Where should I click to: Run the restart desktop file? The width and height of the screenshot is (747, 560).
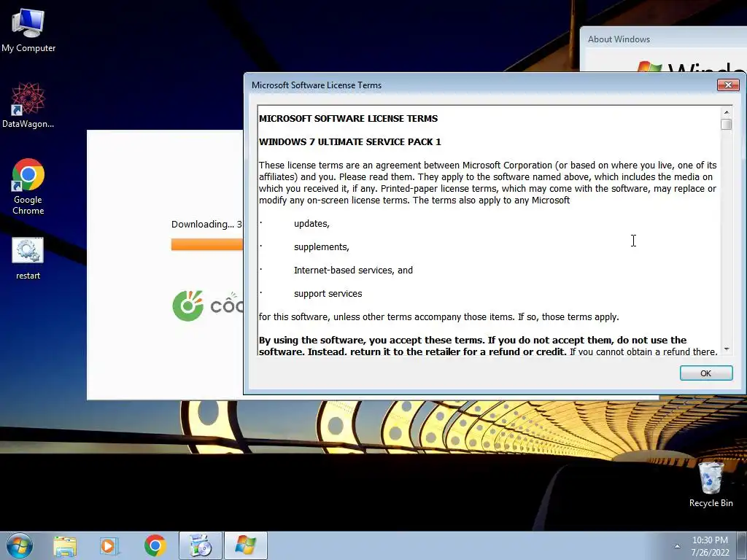pyautogui.click(x=28, y=259)
